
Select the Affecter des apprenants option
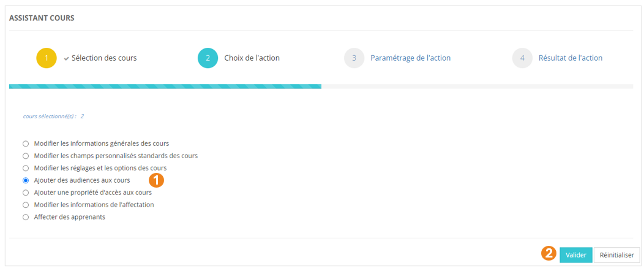point(26,217)
